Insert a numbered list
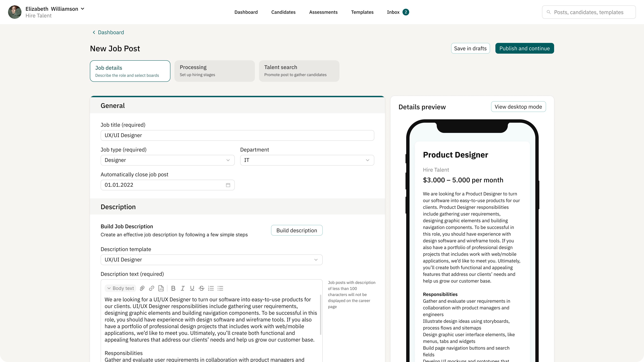Viewport: 644px width, 362px height. (211, 288)
